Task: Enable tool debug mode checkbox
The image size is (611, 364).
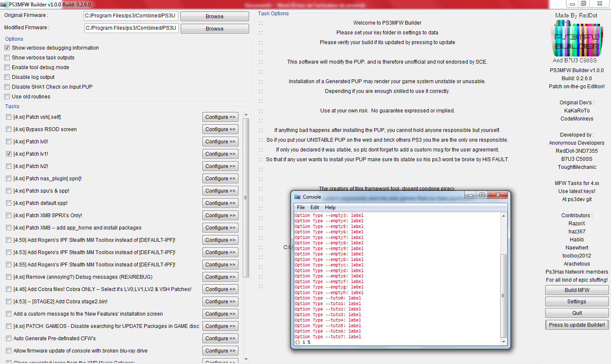Action: [7, 67]
